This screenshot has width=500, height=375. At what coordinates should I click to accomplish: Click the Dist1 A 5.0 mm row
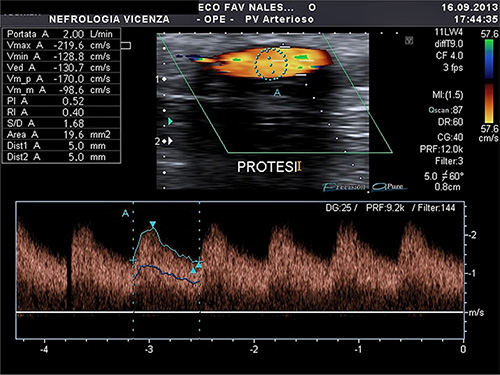pos(61,146)
